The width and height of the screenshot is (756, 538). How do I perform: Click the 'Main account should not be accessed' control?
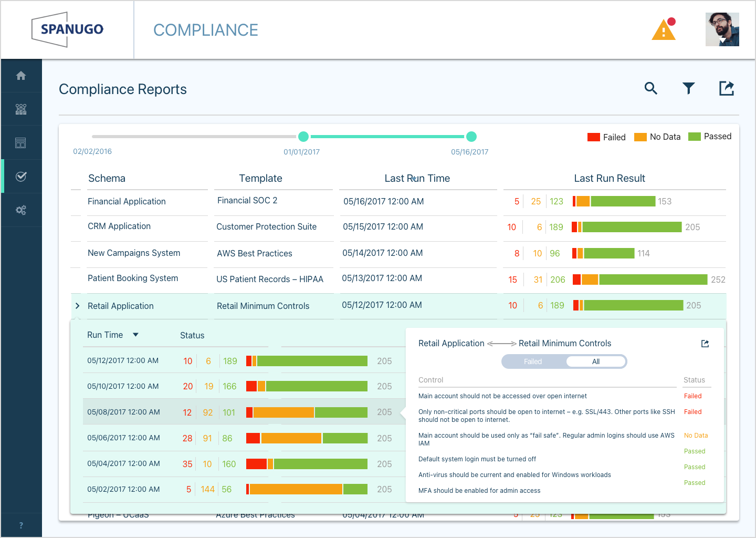[502, 396]
